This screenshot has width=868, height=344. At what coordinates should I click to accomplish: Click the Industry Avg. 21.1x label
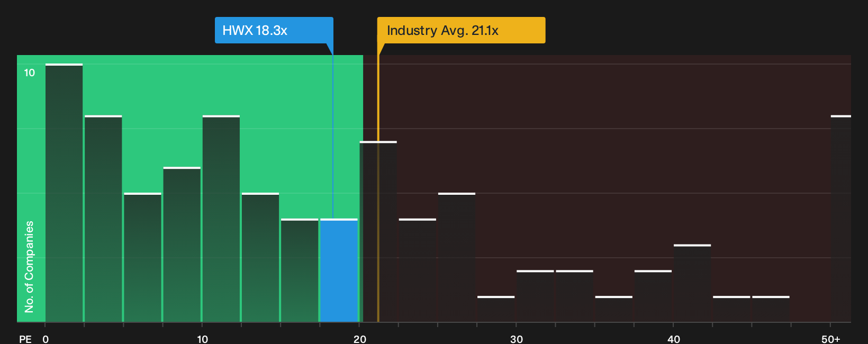coord(461,30)
